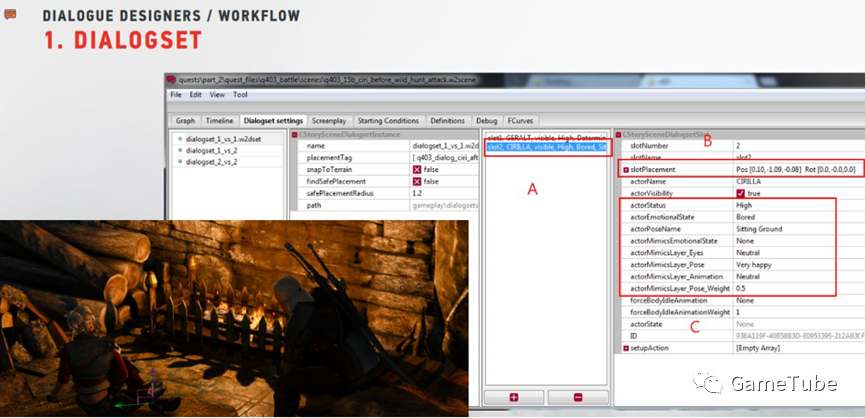Edit the safePlacementRadius value 1.2
The width and height of the screenshot is (865, 418).
(445, 194)
